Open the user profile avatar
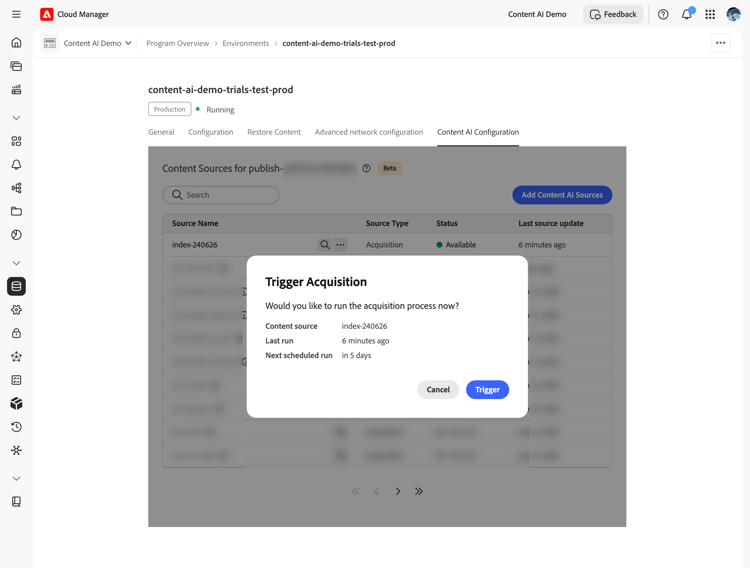The width and height of the screenshot is (750, 568). point(733,14)
